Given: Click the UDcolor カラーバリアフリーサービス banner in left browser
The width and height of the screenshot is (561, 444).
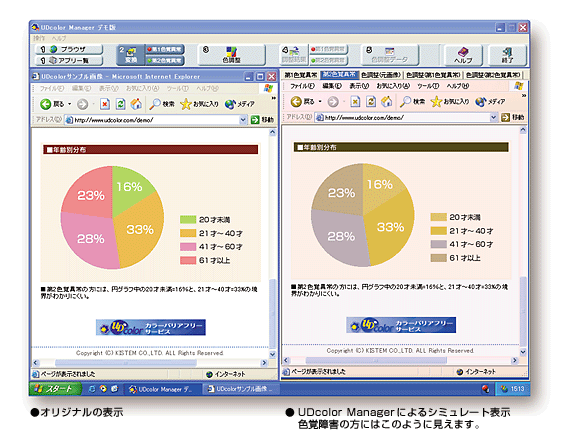Looking at the screenshot, I should click(151, 327).
